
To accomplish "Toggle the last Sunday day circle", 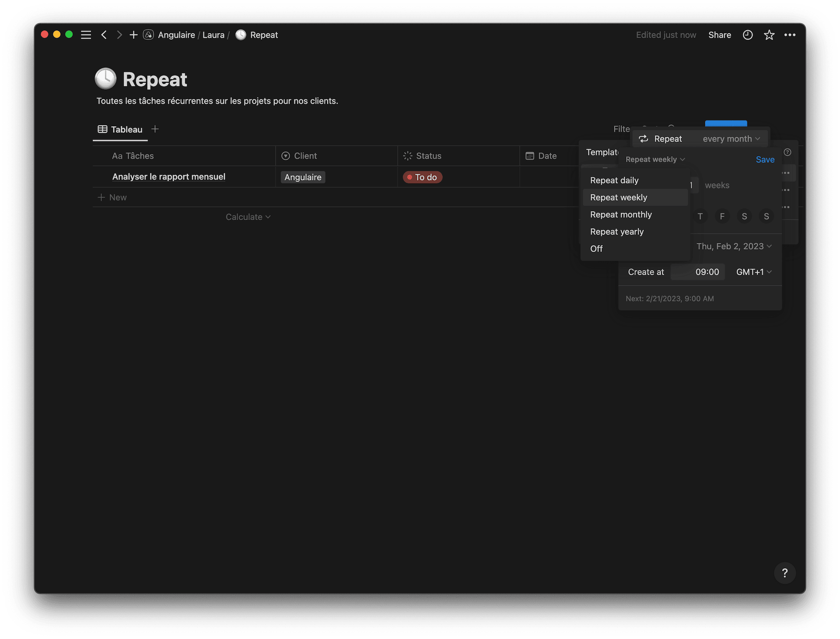I will pyautogui.click(x=766, y=216).
